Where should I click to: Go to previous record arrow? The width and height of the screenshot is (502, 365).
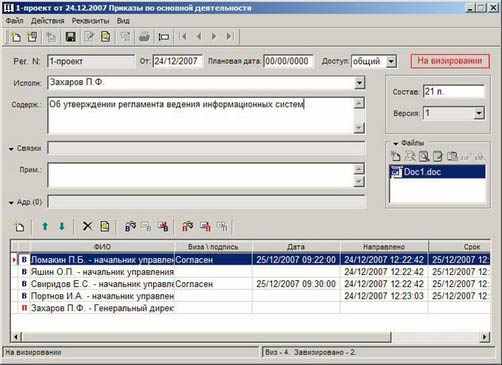pyautogui.click(x=199, y=36)
